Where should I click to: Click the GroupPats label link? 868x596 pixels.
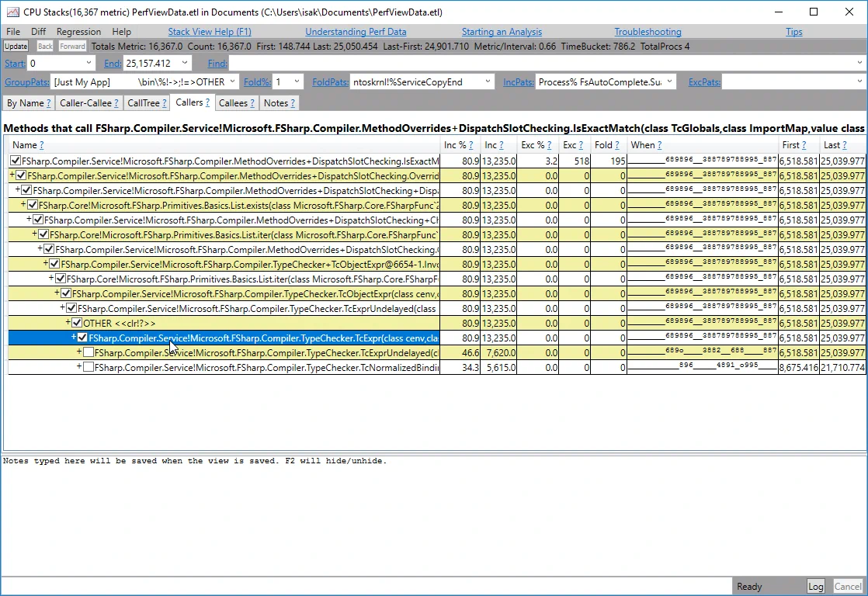tap(26, 82)
